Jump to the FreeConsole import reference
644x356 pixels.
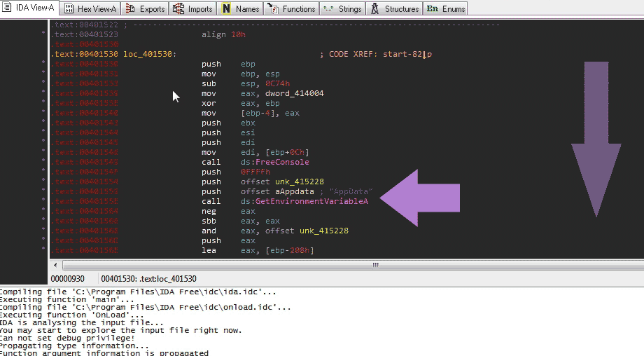tap(282, 162)
